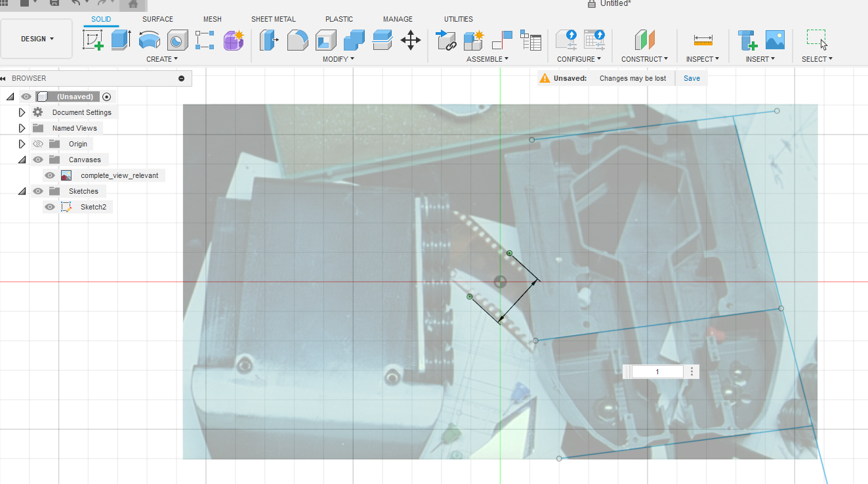The image size is (868, 484).
Task: Collapse the BROWSER panel with minus button
Action: [x=182, y=78]
